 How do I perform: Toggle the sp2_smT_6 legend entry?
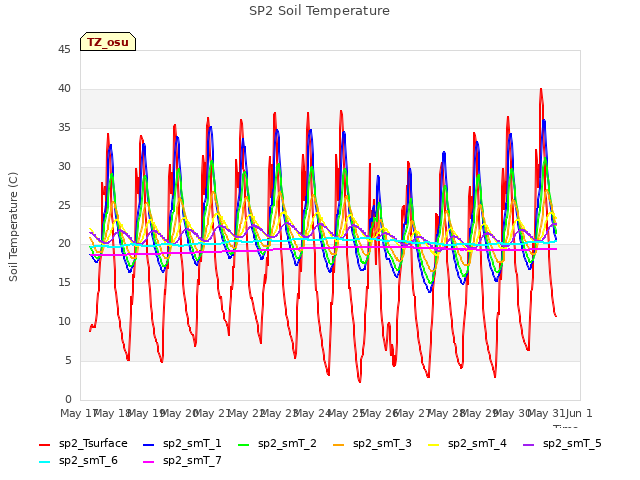tap(78, 460)
